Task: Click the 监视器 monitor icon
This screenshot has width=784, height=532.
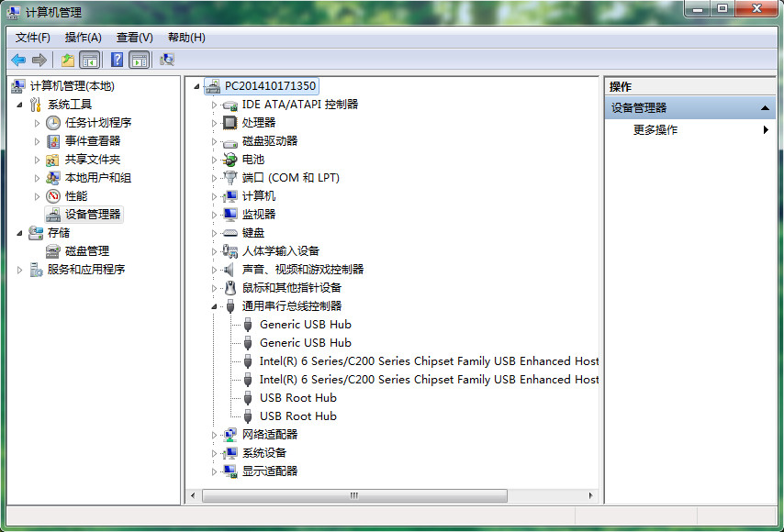Action: pos(230,215)
